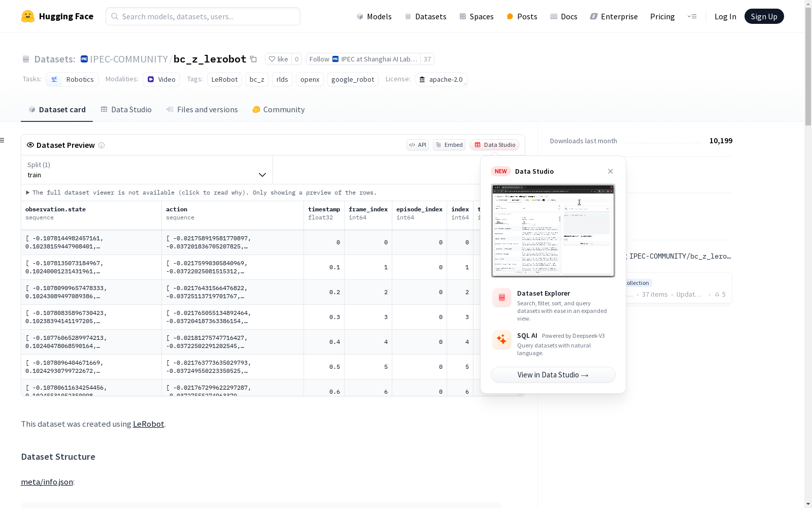Open the API button in Dataset Preview

tap(418, 145)
